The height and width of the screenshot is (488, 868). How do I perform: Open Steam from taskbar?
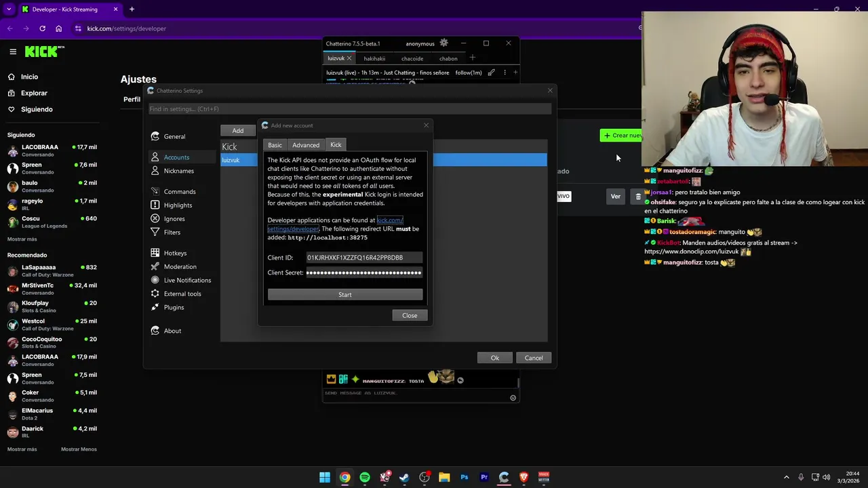tap(404, 477)
